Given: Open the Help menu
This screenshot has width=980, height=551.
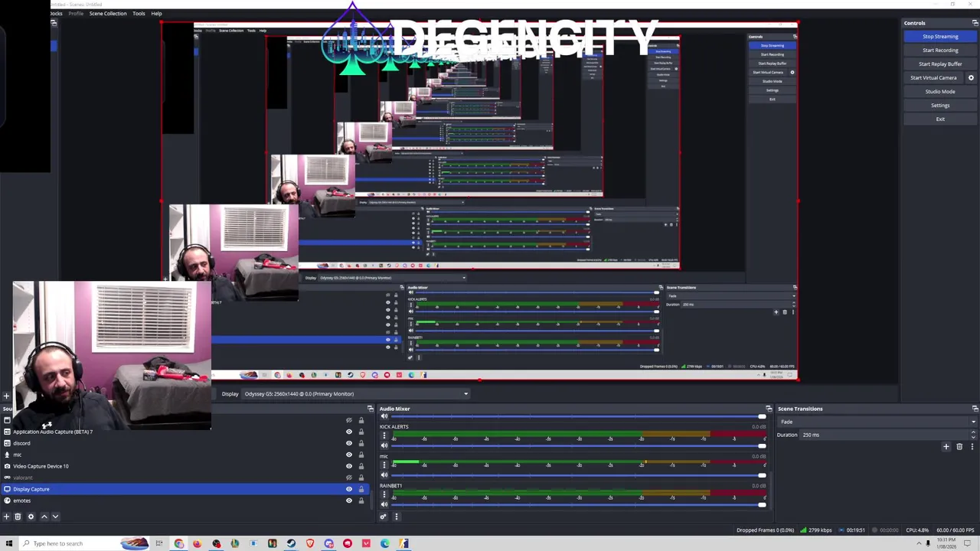Looking at the screenshot, I should pos(156,13).
